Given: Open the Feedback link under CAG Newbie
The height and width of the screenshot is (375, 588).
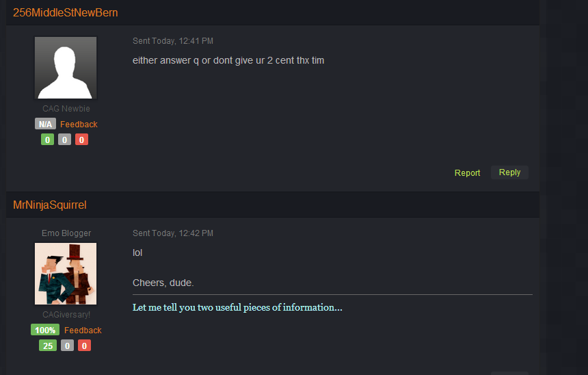Looking at the screenshot, I should (79, 125).
